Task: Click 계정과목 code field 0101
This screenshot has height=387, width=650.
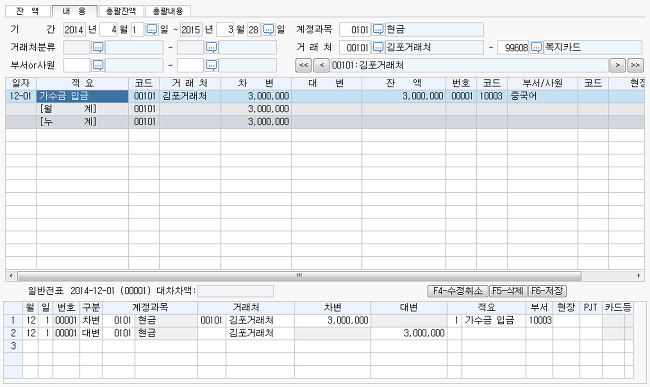Action: (355, 29)
